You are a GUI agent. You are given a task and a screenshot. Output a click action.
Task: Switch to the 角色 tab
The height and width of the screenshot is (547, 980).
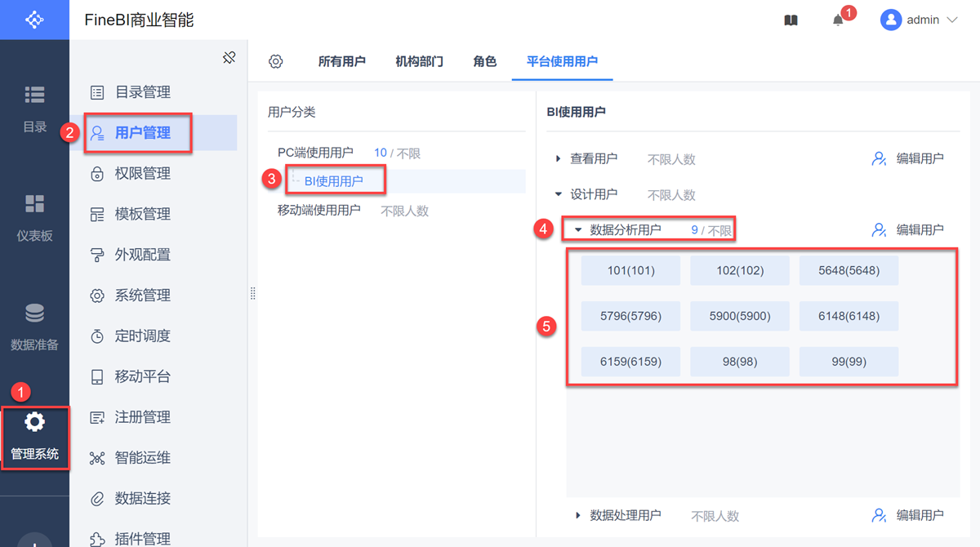click(x=484, y=61)
